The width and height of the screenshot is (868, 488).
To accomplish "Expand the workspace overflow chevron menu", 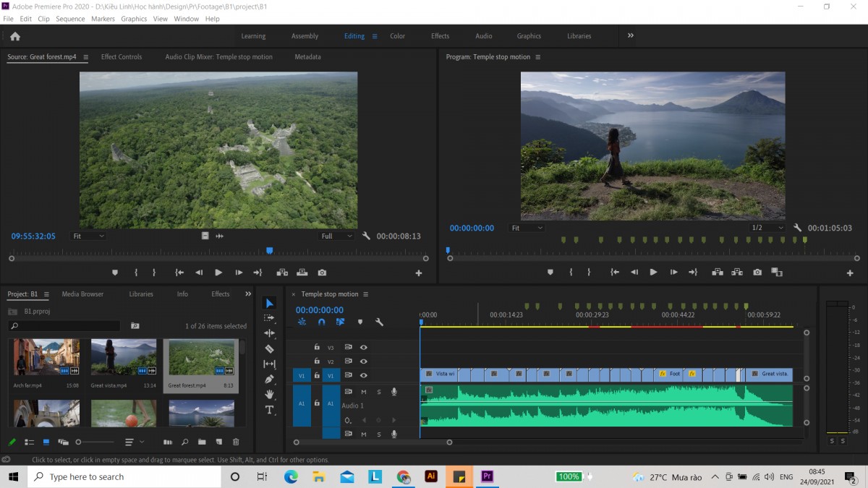I will [x=630, y=35].
